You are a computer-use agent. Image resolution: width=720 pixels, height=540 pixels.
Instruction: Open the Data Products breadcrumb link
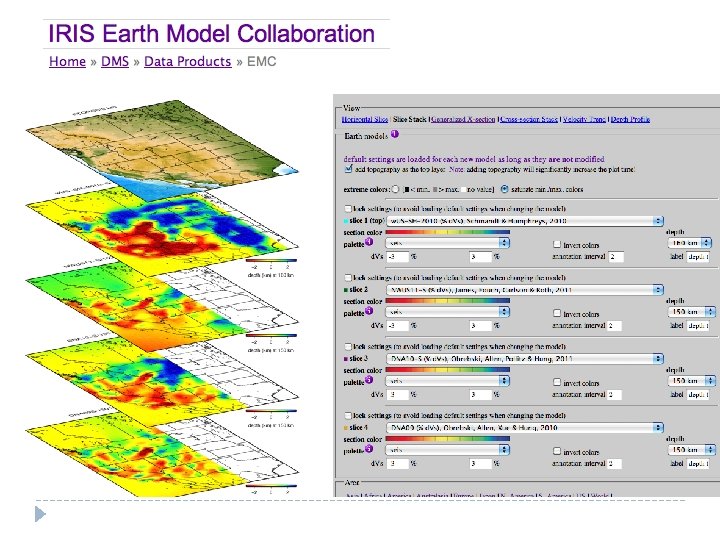click(x=187, y=62)
